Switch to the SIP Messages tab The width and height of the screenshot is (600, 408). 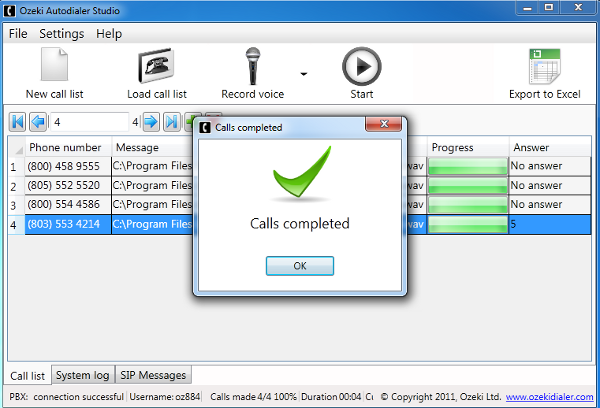(x=153, y=376)
